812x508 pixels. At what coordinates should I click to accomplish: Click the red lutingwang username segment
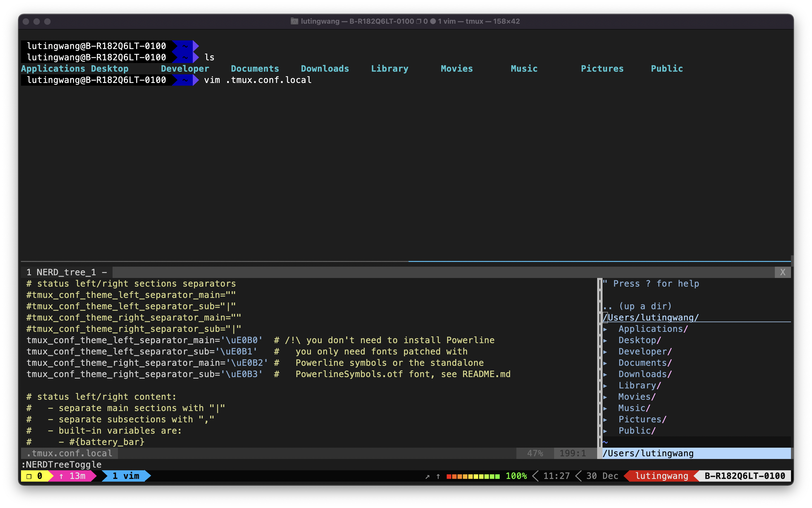pyautogui.click(x=661, y=476)
